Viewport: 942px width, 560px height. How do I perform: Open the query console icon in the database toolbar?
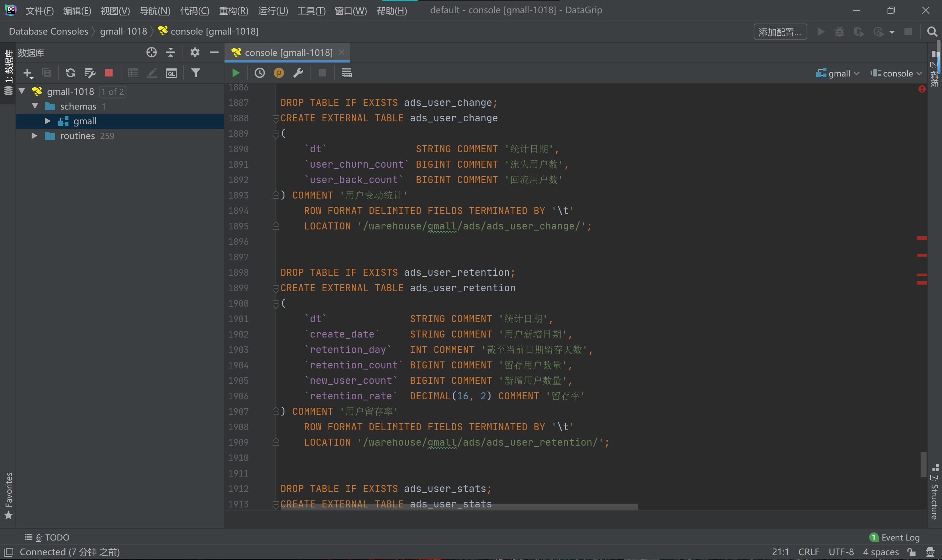(x=171, y=73)
